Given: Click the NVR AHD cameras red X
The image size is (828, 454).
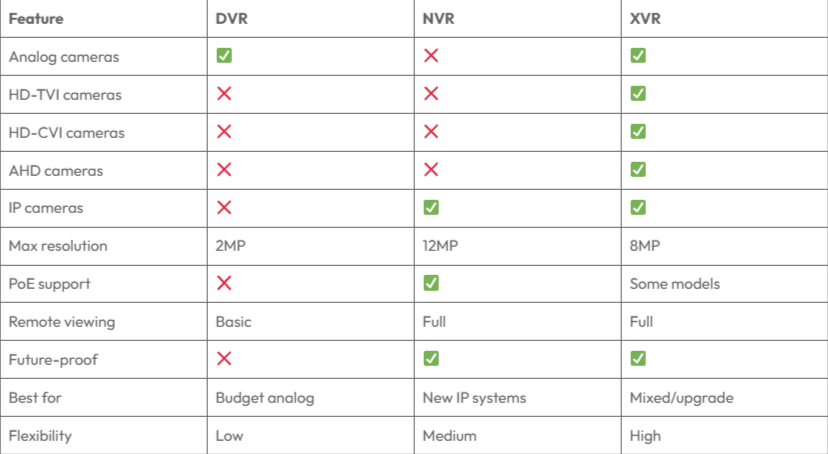Looking at the screenshot, I should (x=431, y=169).
